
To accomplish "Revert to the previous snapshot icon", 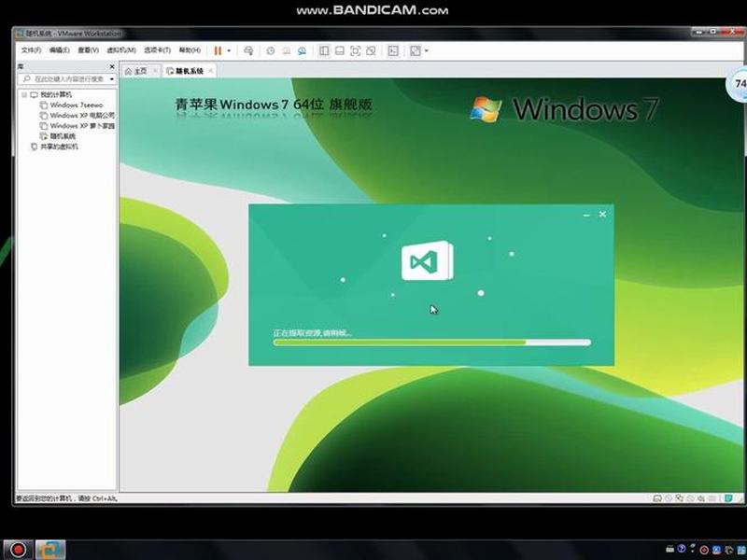I will (287, 50).
